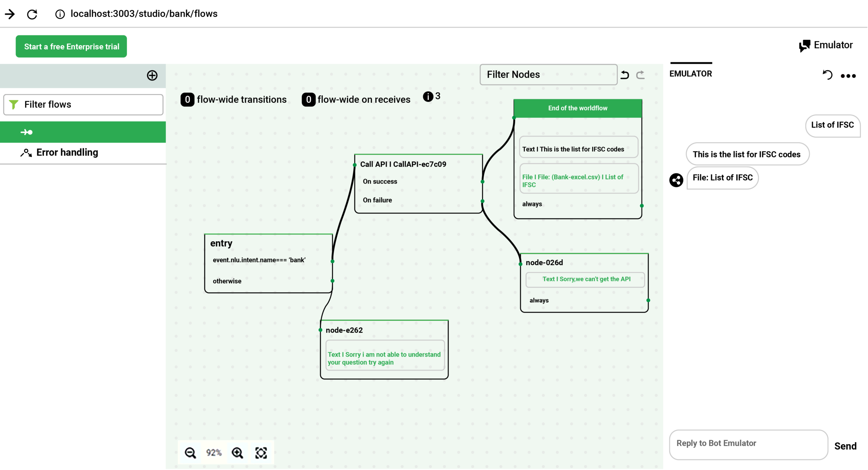Click the fit-to-screen icon near the zoom controls
This screenshot has height=470, width=868.
(261, 452)
